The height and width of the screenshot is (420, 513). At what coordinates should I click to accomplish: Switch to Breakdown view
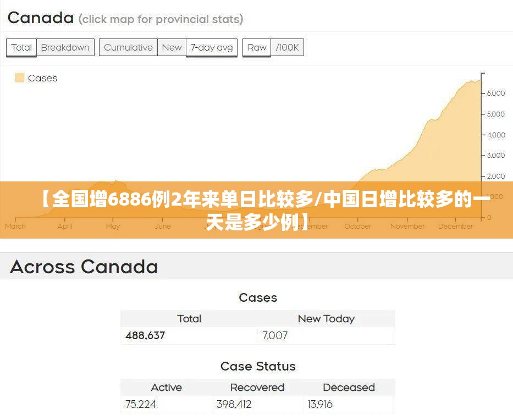[65, 47]
